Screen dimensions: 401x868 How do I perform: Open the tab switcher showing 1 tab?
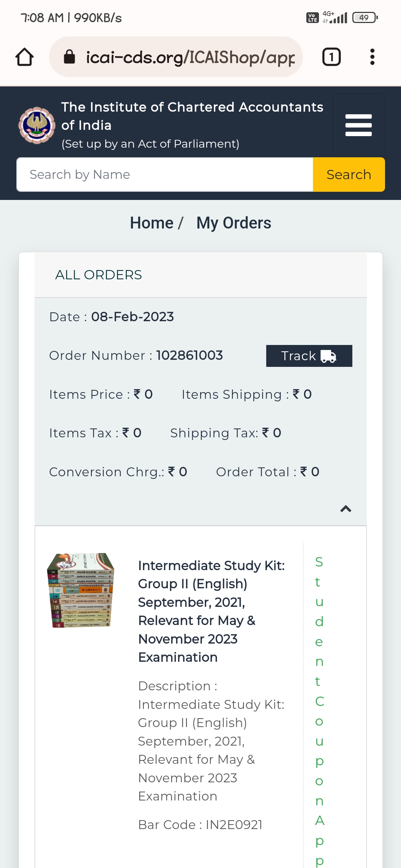[331, 57]
